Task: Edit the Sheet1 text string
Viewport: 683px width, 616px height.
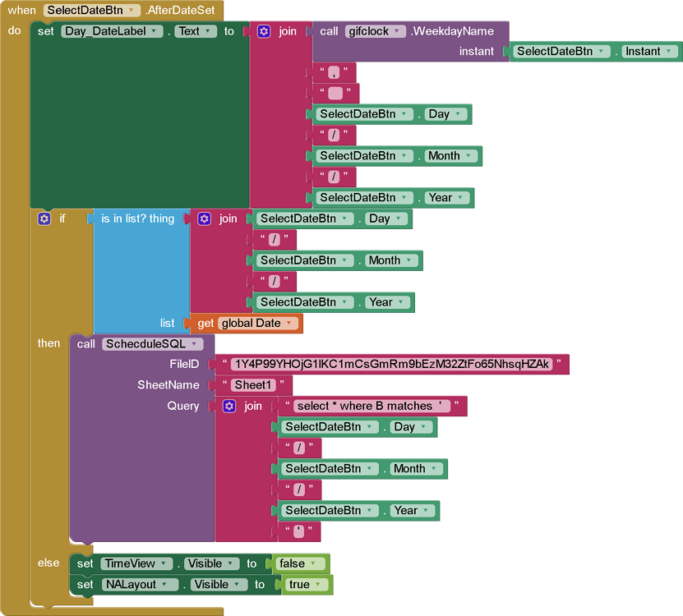Action: 251,384
